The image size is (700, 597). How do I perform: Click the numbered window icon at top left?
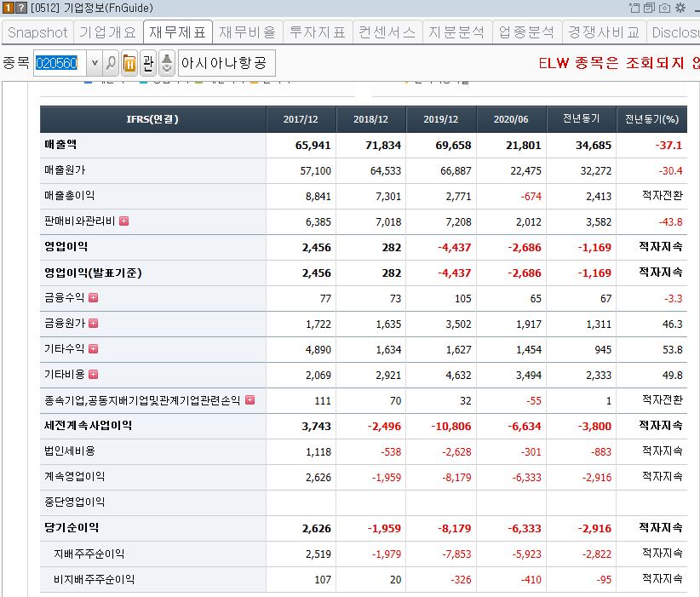8,7
